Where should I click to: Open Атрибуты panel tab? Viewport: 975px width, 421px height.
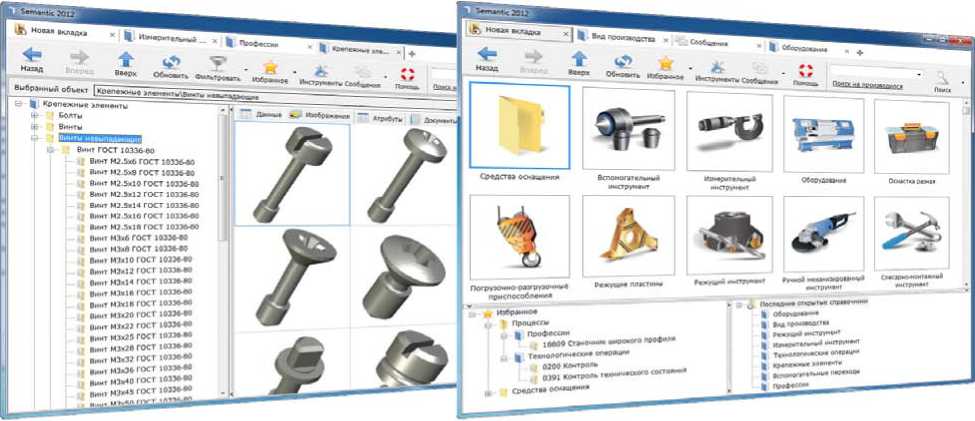pos(381,118)
